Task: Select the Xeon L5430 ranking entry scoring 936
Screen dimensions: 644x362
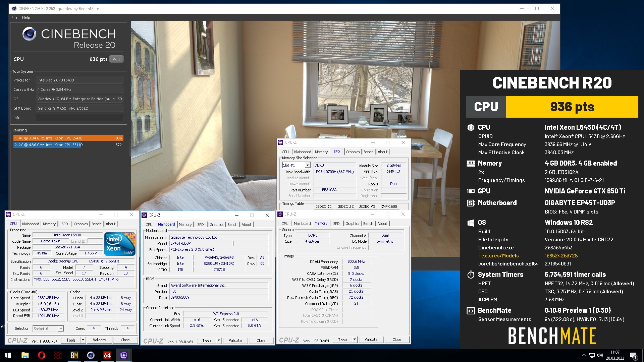Action: [68, 138]
